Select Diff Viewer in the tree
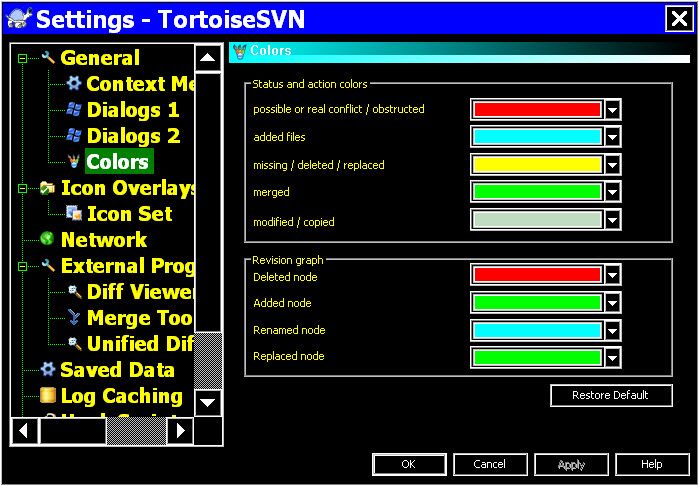The image size is (699, 486). (140, 292)
